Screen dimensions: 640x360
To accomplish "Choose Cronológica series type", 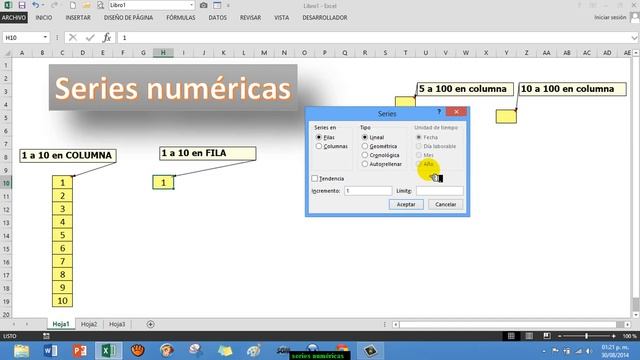I will coord(364,155).
